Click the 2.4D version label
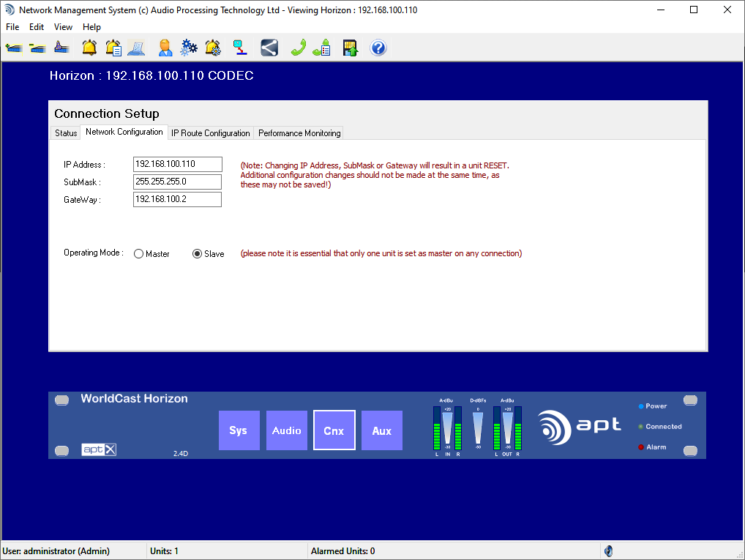Viewport: 745px width, 560px height. [181, 454]
